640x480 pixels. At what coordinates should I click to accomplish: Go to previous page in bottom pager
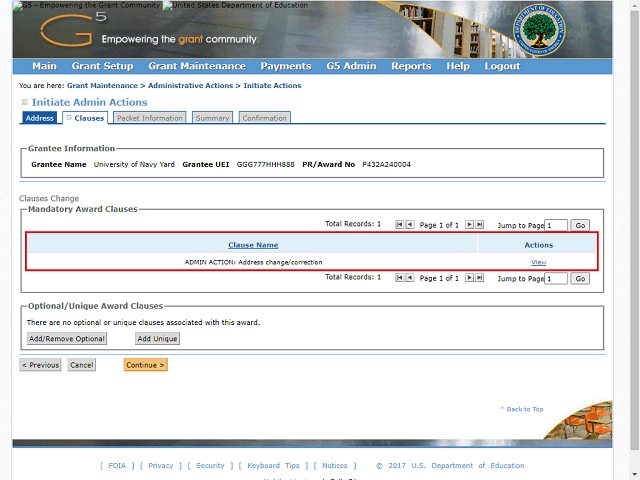coord(410,278)
